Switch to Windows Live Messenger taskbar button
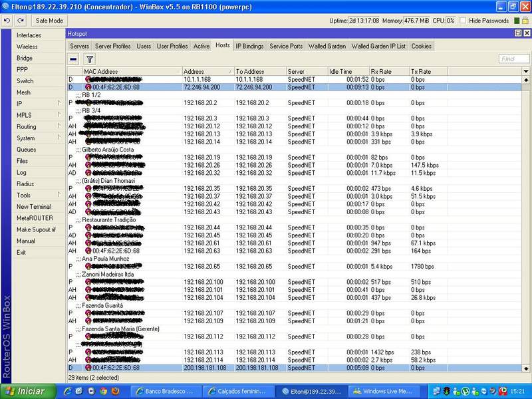Image resolution: width=532 pixels, height=399 pixels. (x=384, y=391)
